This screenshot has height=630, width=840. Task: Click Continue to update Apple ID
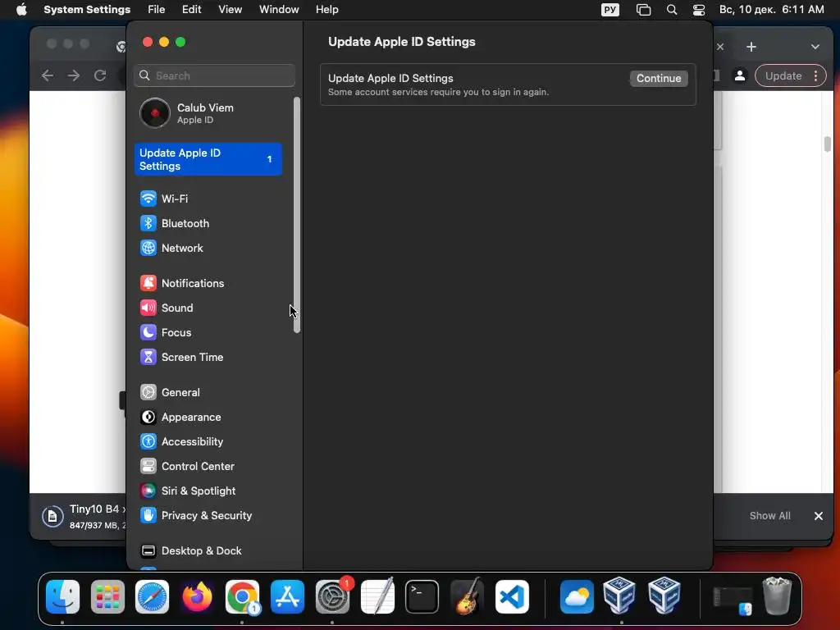pyautogui.click(x=659, y=78)
